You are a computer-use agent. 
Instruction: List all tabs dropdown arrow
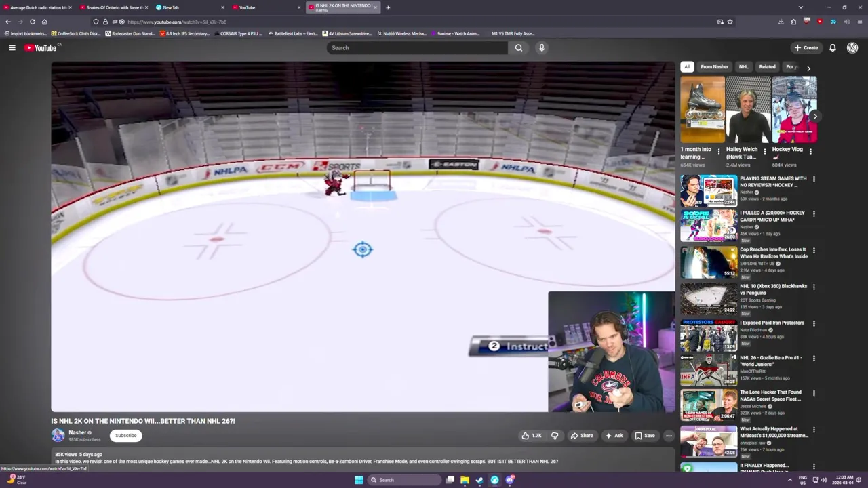tap(801, 7)
